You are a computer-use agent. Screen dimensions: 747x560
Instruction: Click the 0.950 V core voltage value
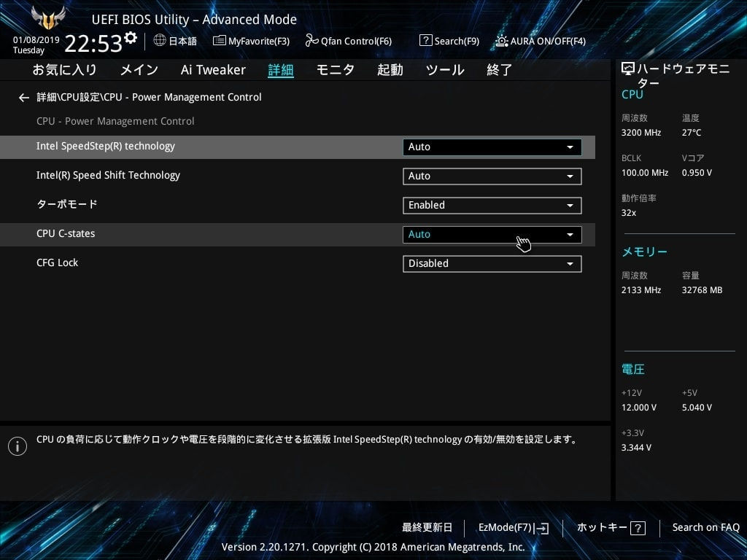(697, 173)
